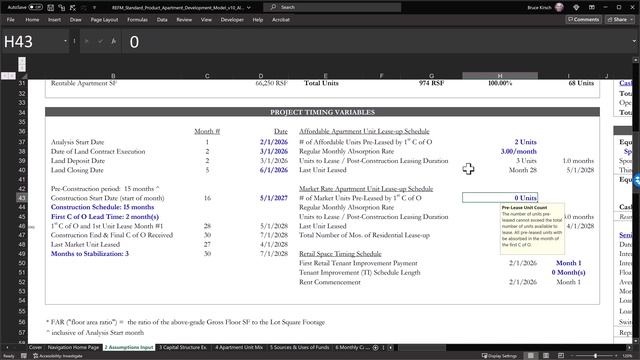Switch to the Insert ribbon tab
Screen dimensions: 640x360
[x=54, y=20]
